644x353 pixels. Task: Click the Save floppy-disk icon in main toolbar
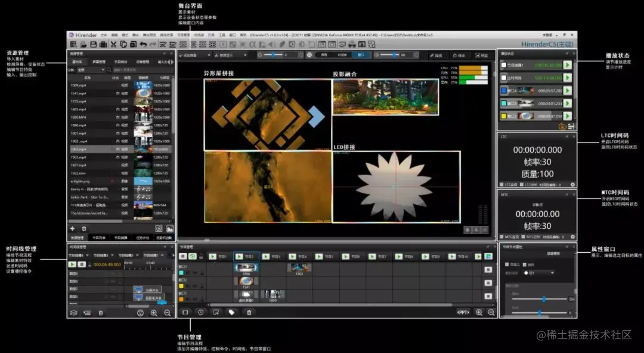93,44
